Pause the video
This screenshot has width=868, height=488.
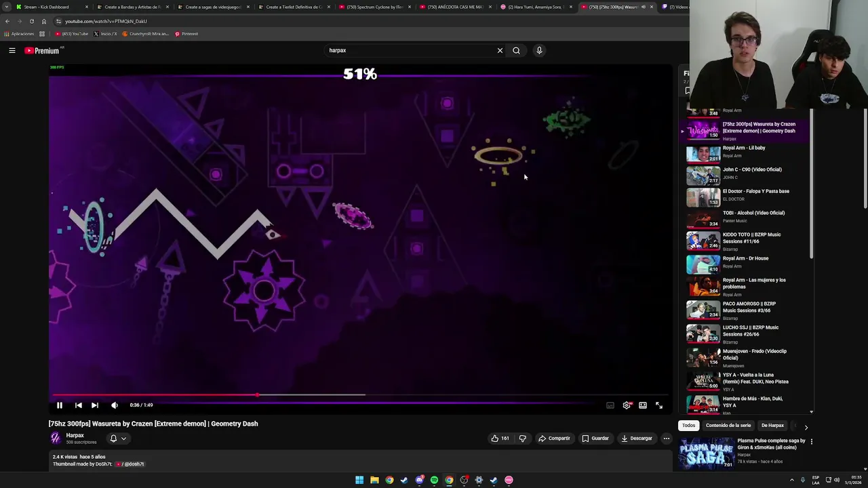click(60, 405)
